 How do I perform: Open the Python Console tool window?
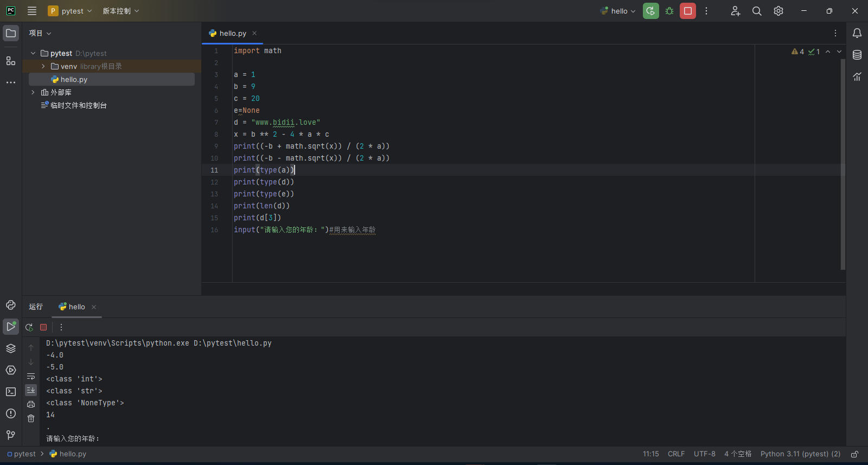[x=11, y=305]
